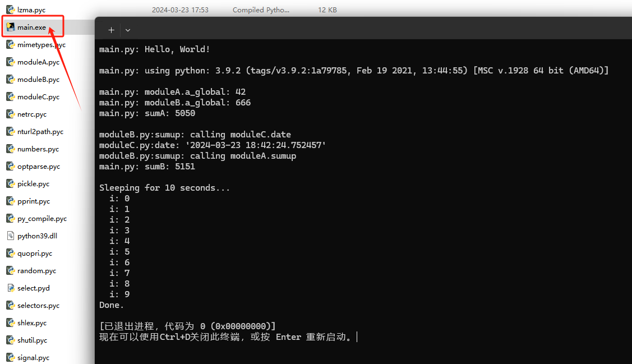Click the python39.dll file icon

pos(11,236)
